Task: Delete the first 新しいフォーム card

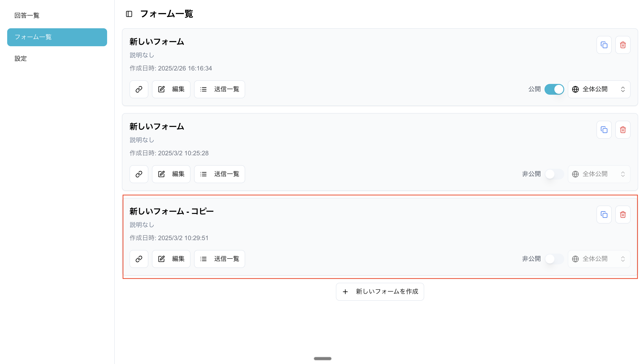Action: click(x=623, y=45)
